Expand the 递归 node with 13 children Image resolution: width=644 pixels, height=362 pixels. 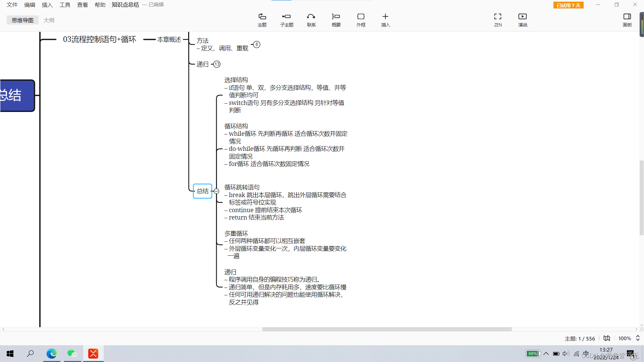click(x=217, y=64)
